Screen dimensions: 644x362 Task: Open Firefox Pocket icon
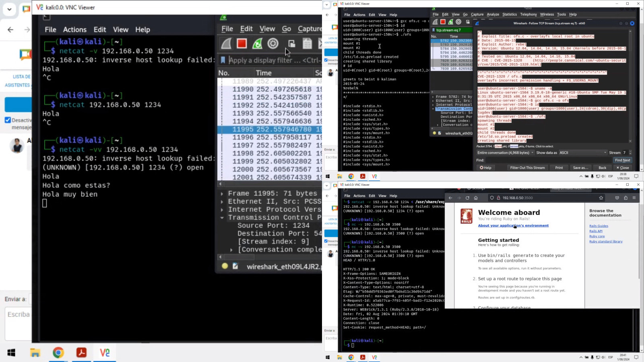[617, 198]
